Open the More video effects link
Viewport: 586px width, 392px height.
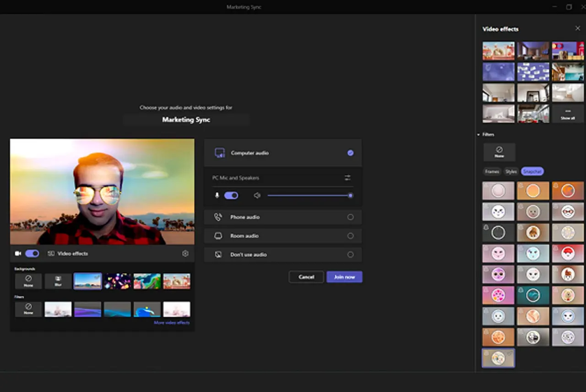pos(172,322)
